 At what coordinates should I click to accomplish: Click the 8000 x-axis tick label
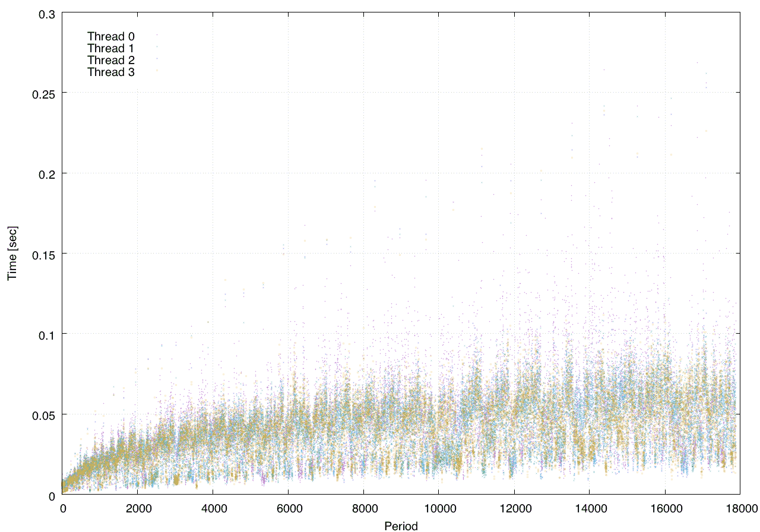(363, 508)
